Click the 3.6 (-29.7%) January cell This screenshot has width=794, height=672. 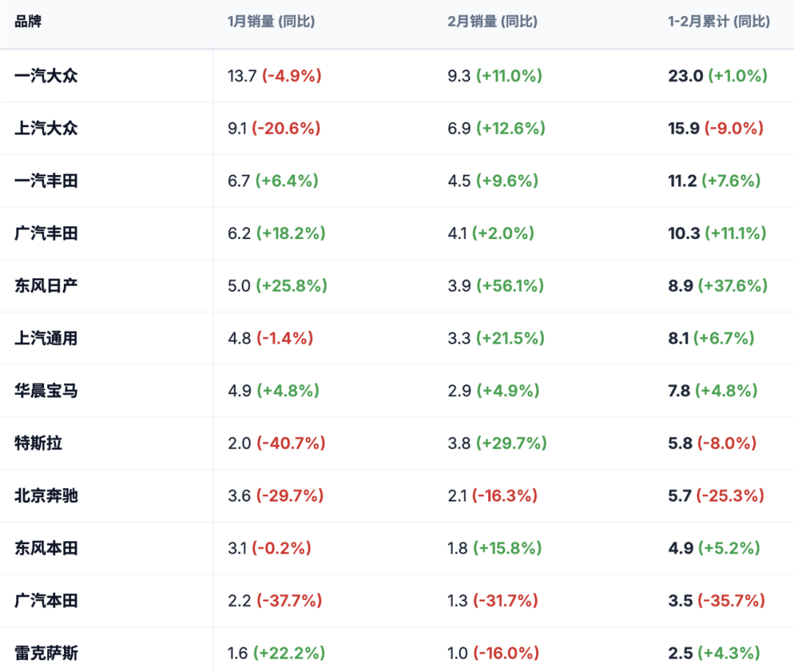(276, 496)
